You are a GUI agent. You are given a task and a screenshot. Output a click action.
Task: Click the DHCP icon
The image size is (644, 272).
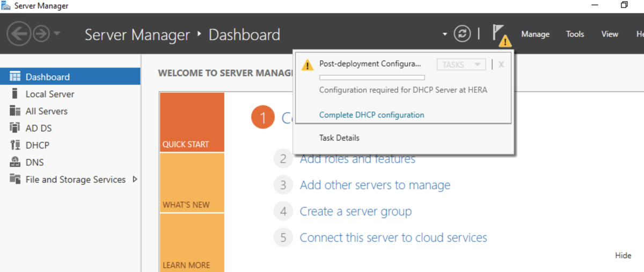click(15, 145)
